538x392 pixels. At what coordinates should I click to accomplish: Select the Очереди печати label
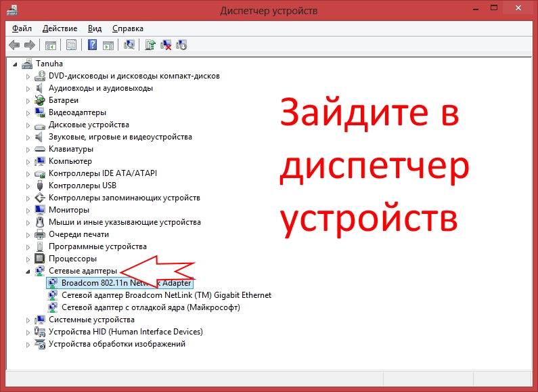pyautogui.click(x=79, y=234)
